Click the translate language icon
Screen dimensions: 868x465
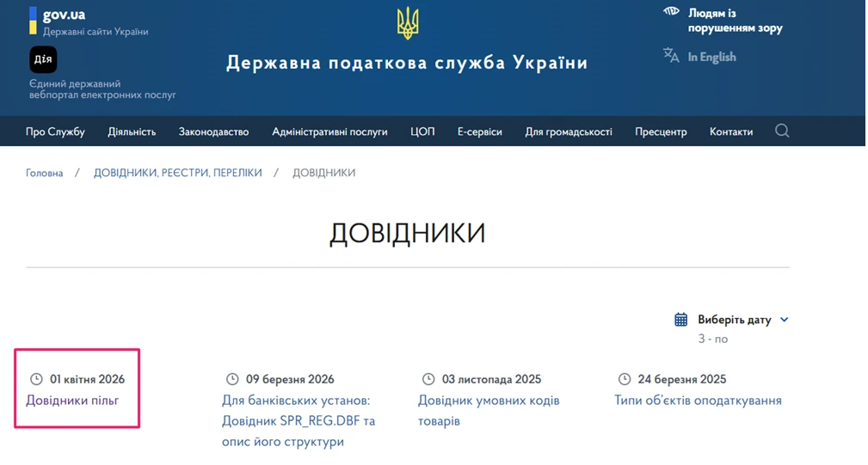(671, 55)
